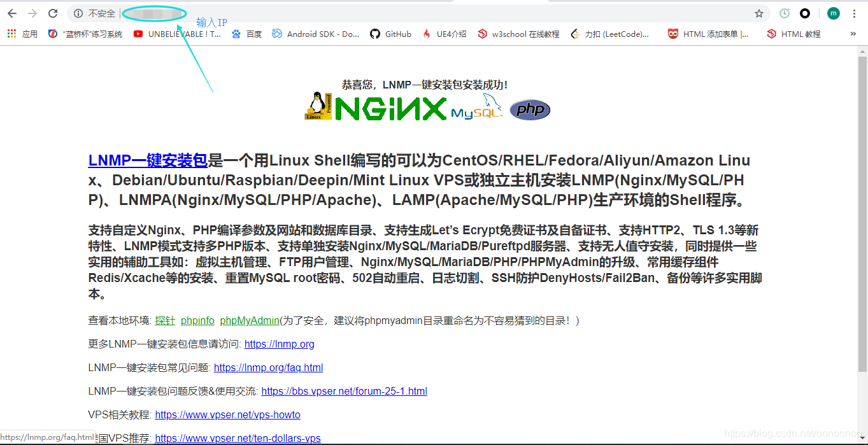Click the green NGINX logo
Image resolution: width=868 pixels, height=445 pixels.
[391, 108]
